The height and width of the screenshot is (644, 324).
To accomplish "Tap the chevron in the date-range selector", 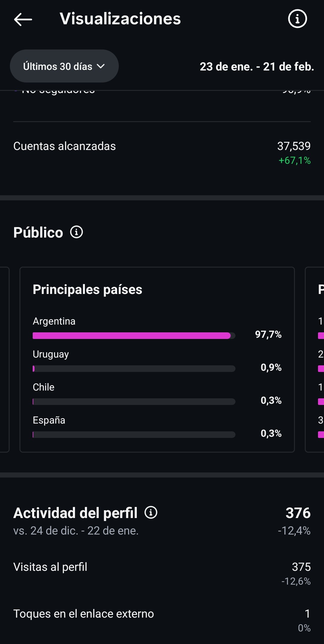I will pyautogui.click(x=101, y=66).
